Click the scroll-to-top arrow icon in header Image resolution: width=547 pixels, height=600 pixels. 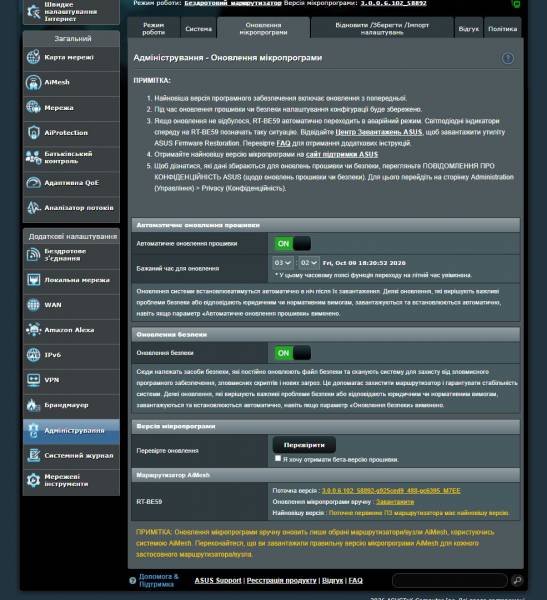pos(508,58)
